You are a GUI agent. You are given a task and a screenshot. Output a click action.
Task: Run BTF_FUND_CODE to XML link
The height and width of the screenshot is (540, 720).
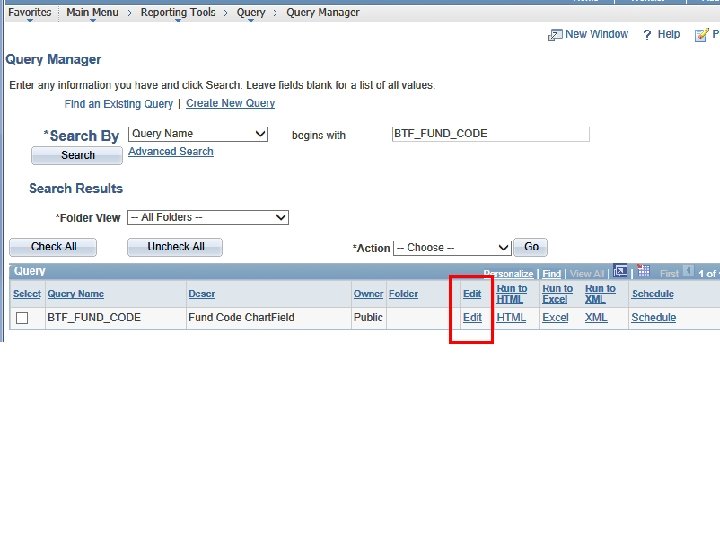pos(596,317)
